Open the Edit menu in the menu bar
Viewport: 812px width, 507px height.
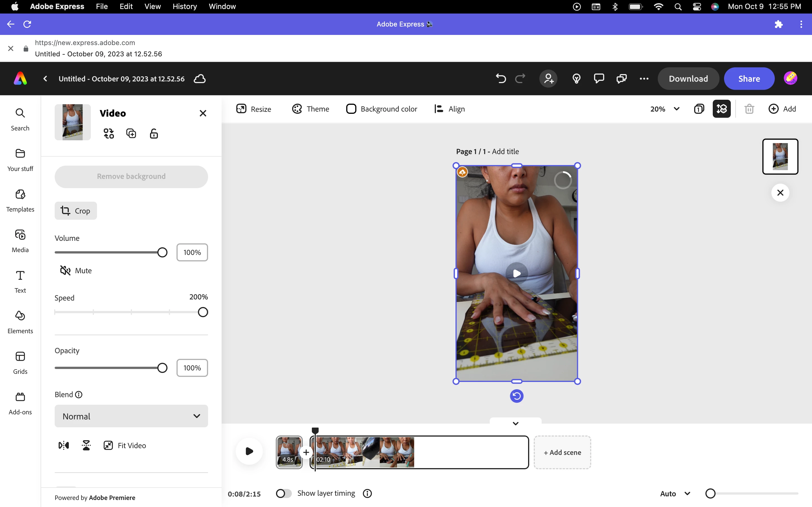tap(126, 6)
